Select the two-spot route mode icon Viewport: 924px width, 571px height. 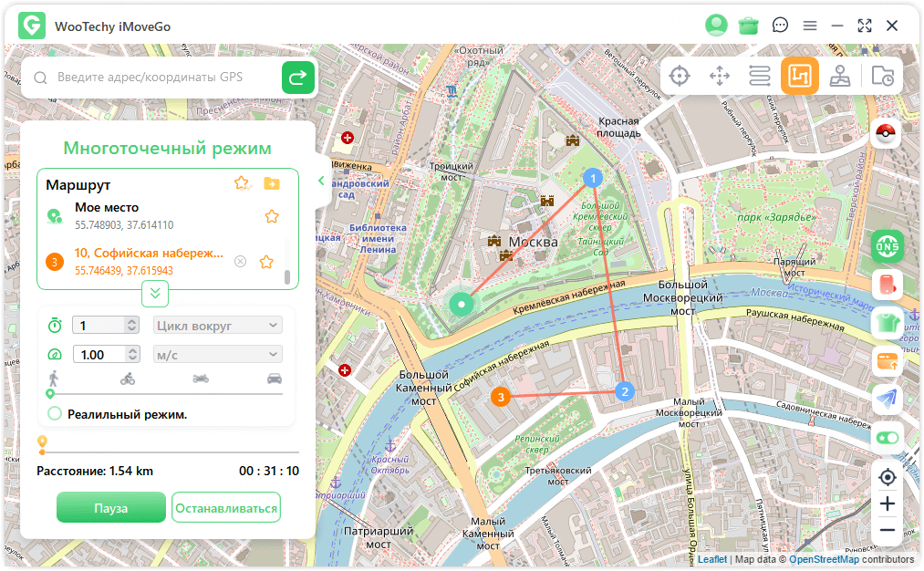(760, 76)
